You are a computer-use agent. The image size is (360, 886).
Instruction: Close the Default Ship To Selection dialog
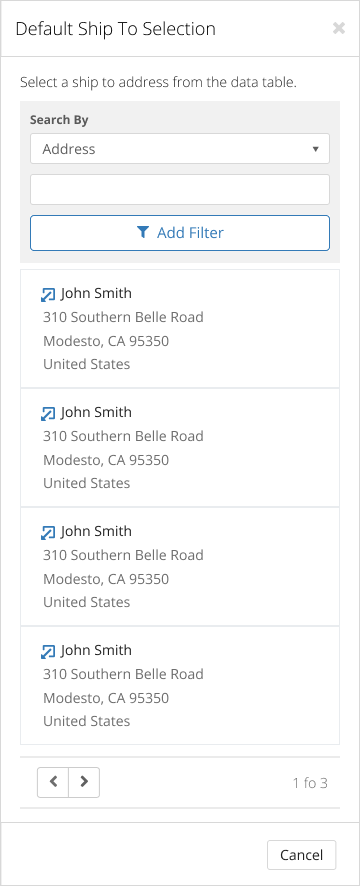339,28
